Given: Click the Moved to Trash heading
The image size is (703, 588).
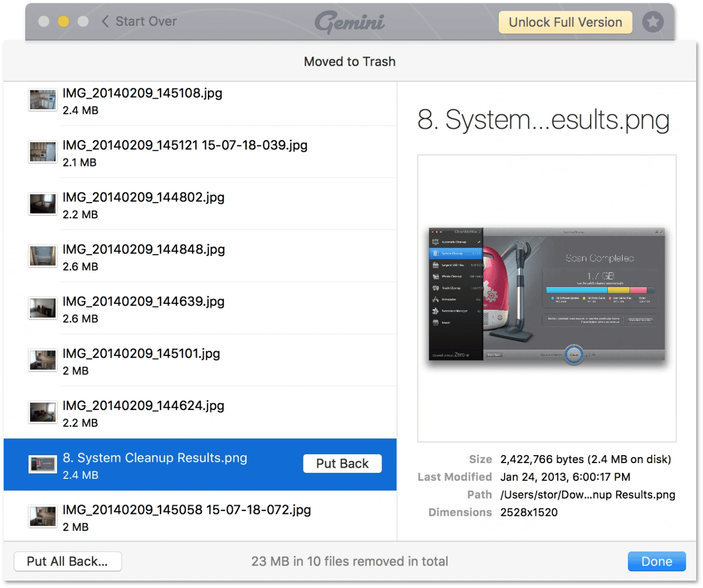Looking at the screenshot, I should (350, 61).
